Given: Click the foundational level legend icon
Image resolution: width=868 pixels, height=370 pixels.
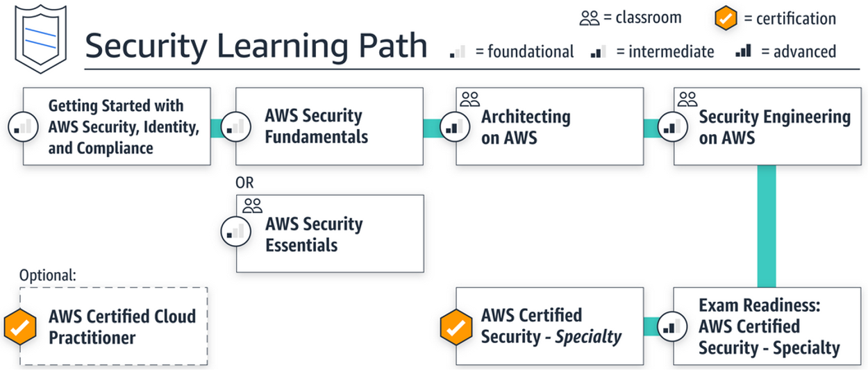Looking at the screenshot, I should pyautogui.click(x=458, y=51).
